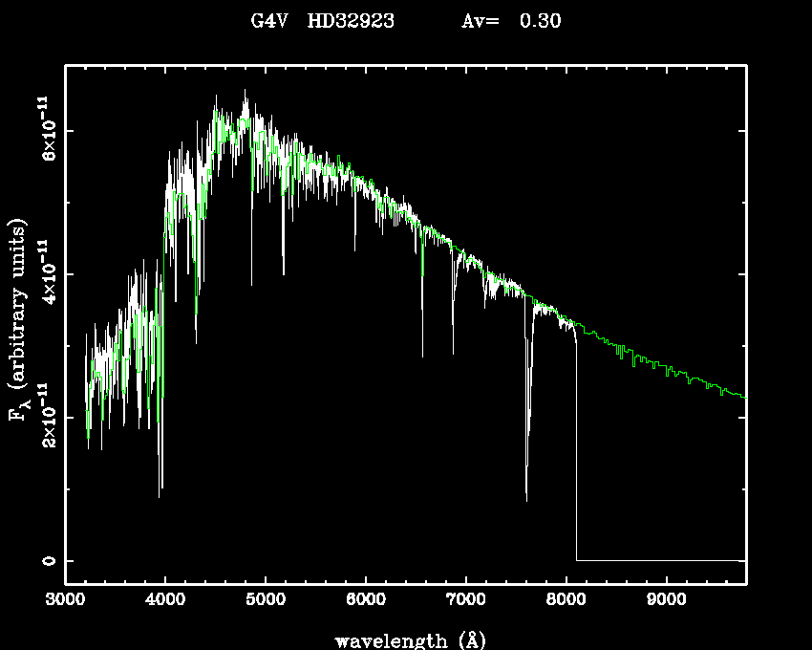Click the 5000 x-axis tick label

pos(266,600)
